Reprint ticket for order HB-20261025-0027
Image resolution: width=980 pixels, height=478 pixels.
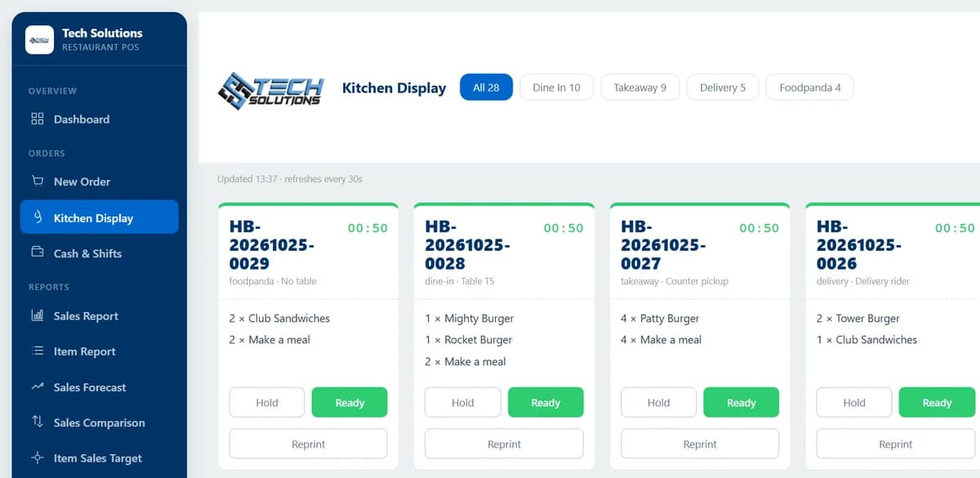pos(700,444)
